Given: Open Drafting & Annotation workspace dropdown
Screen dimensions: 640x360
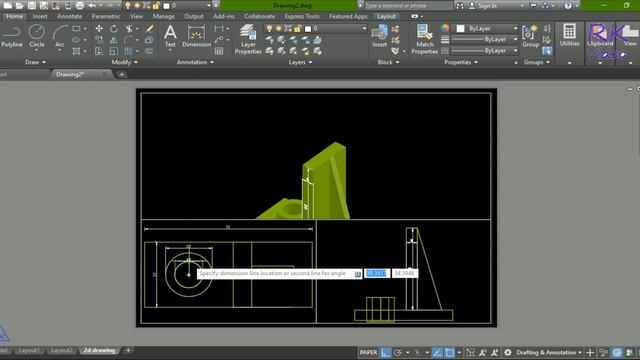Looking at the screenshot, I should coord(549,352).
